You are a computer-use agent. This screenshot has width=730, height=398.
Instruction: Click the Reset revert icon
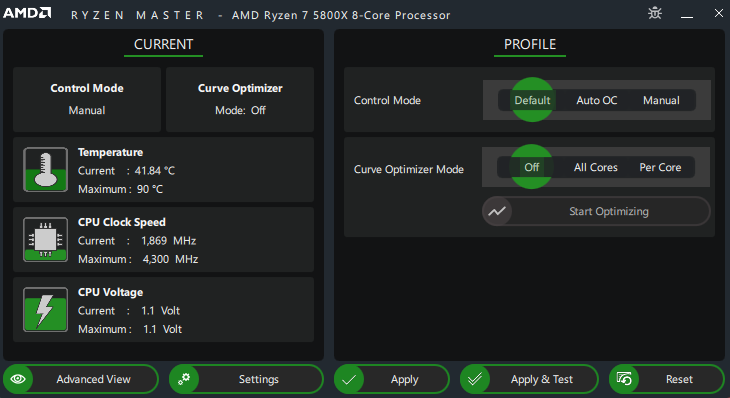pos(624,379)
